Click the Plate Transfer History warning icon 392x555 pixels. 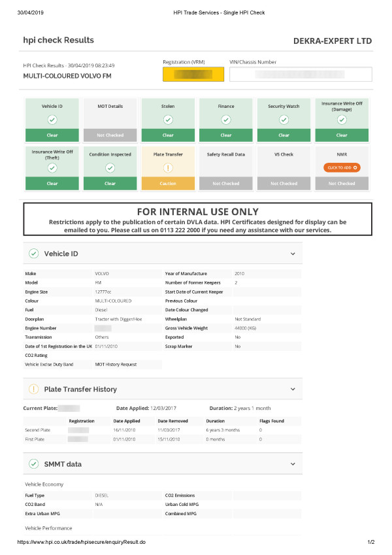[x=33, y=389]
